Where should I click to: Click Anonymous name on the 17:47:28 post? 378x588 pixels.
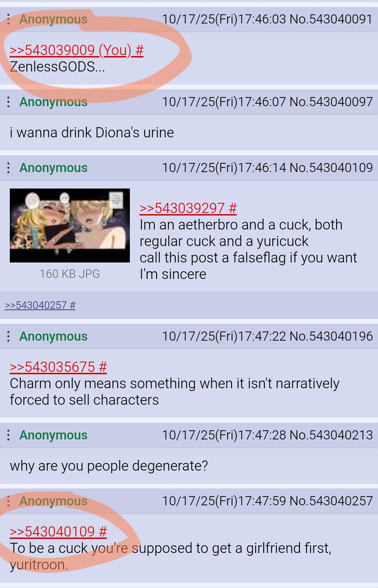click(53, 435)
